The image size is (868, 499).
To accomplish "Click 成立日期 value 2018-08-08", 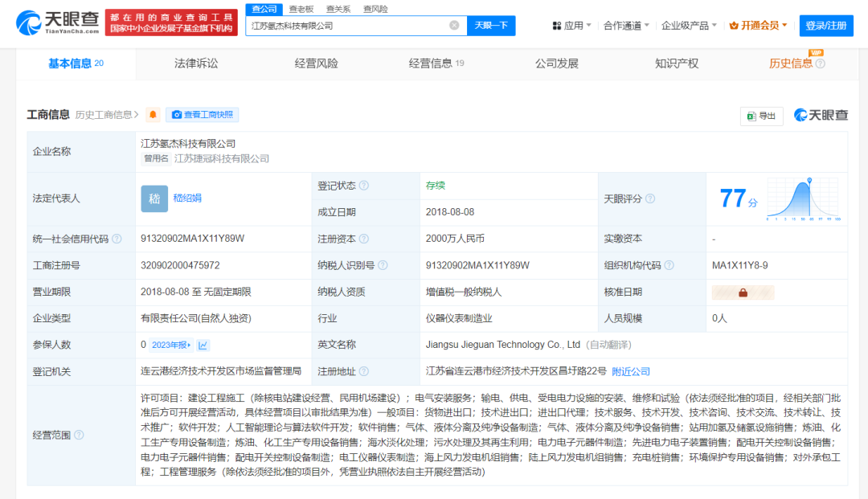I will pos(450,212).
